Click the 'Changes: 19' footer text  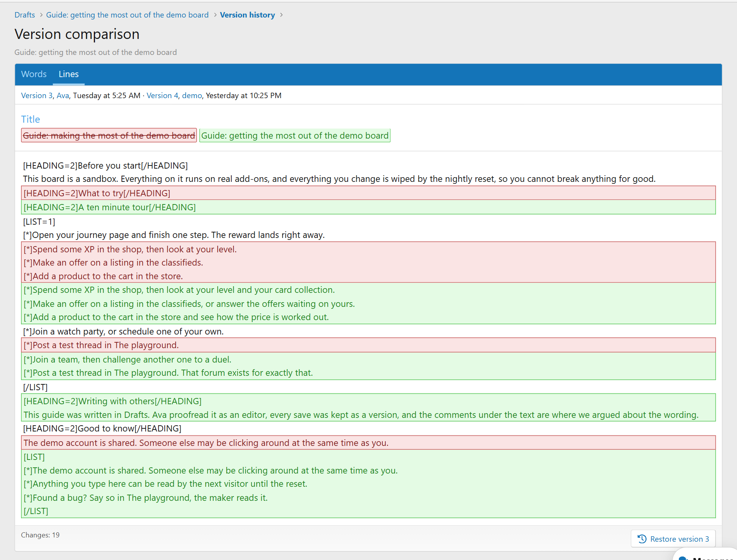[40, 535]
